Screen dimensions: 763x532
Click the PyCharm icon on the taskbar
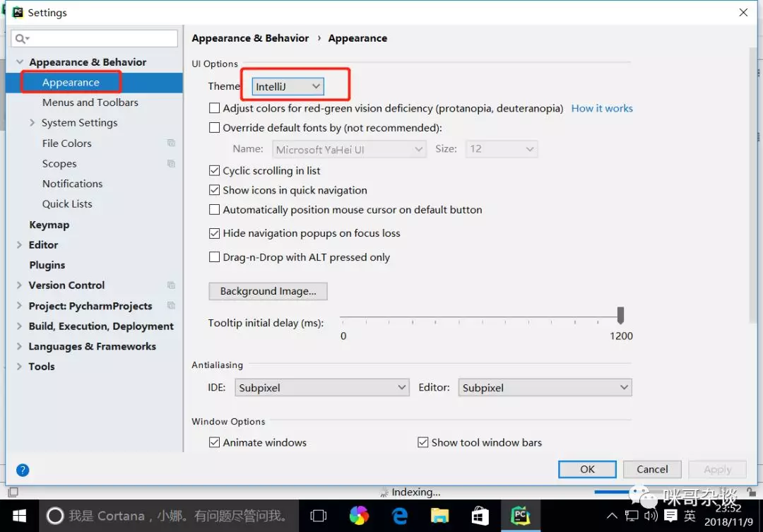pos(520,516)
